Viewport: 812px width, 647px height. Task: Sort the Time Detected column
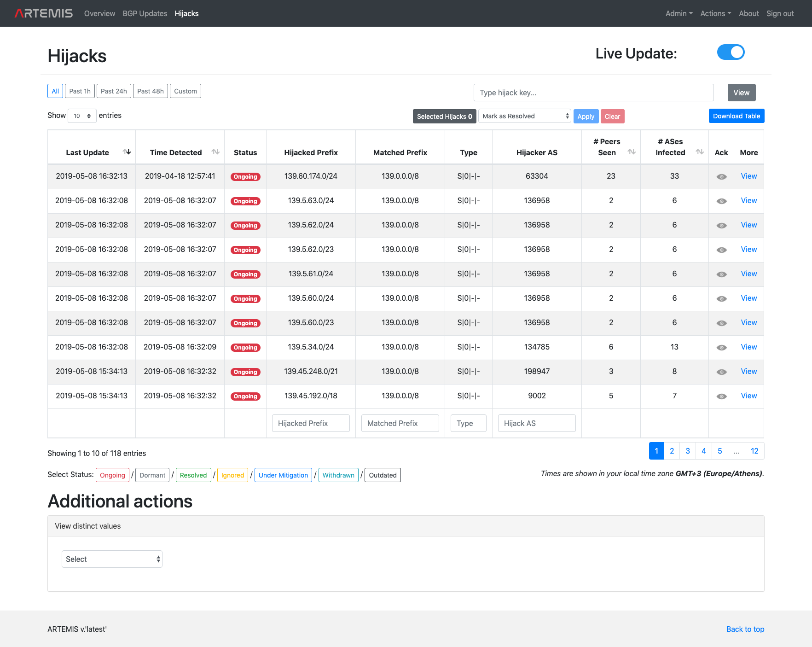pos(215,152)
